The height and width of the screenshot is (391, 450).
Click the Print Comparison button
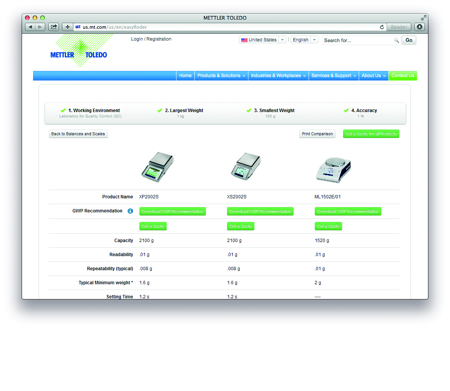317,134
